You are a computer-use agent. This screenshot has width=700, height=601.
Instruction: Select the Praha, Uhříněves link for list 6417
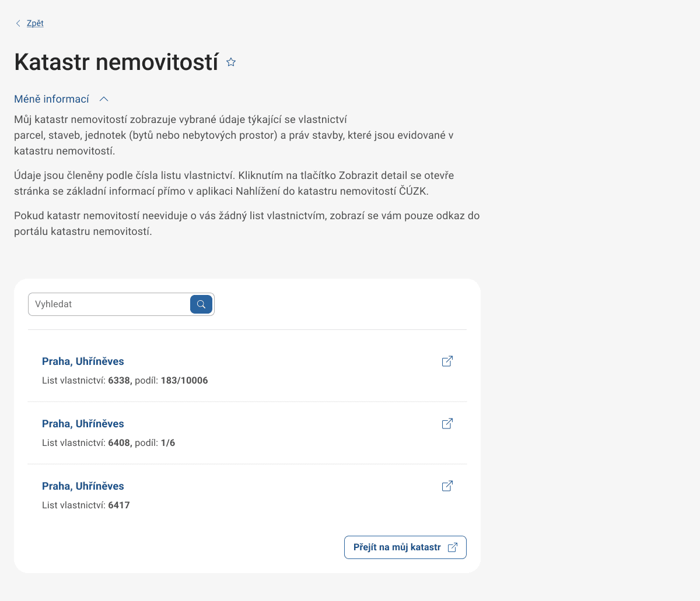pos(83,486)
